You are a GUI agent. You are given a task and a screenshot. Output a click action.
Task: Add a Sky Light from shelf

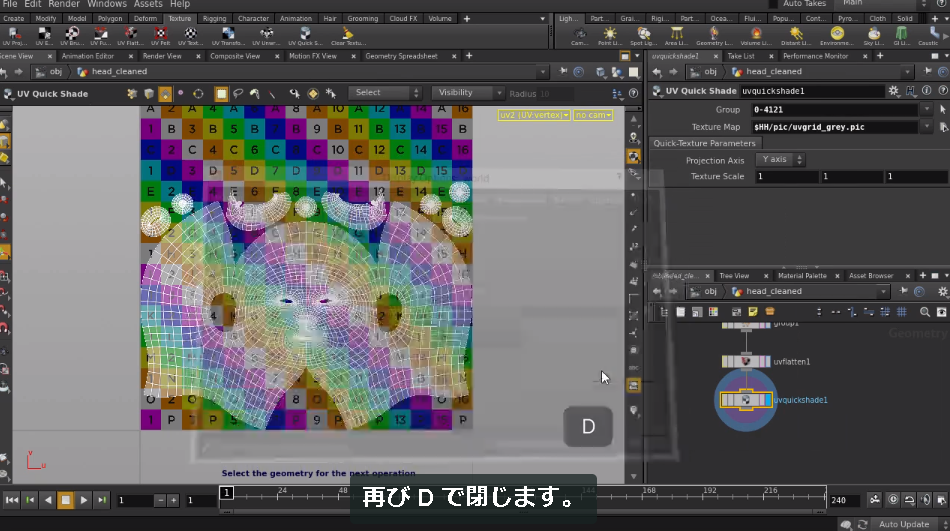click(874, 36)
